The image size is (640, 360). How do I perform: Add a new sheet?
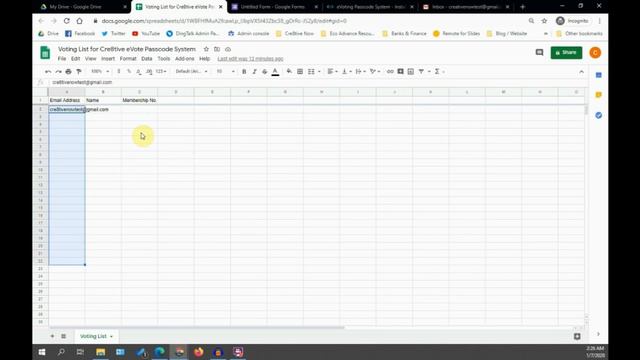52,336
